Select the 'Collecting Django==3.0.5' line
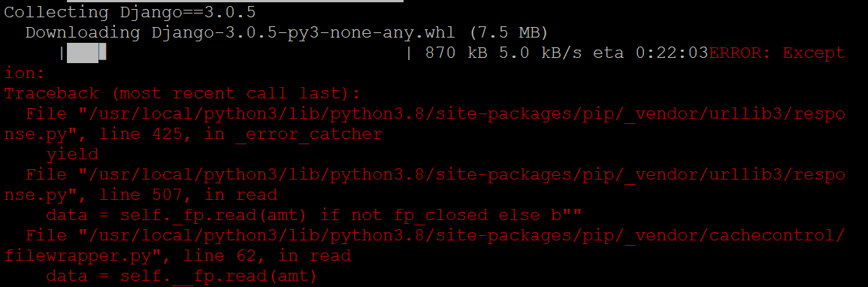 (130, 12)
